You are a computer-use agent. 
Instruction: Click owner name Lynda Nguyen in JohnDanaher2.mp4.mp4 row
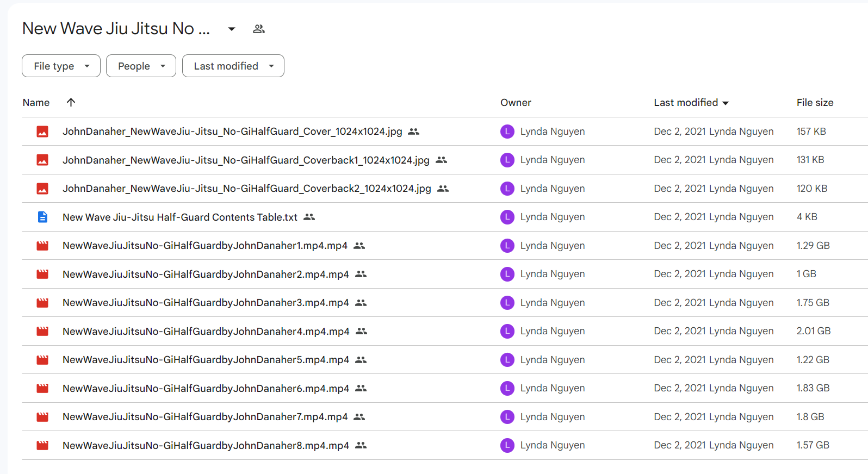click(x=553, y=274)
